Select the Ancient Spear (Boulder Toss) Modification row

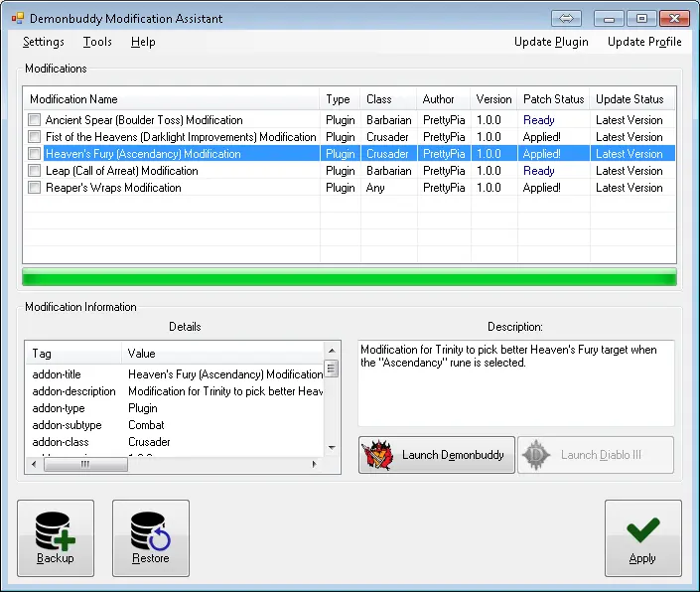[x=350, y=119]
